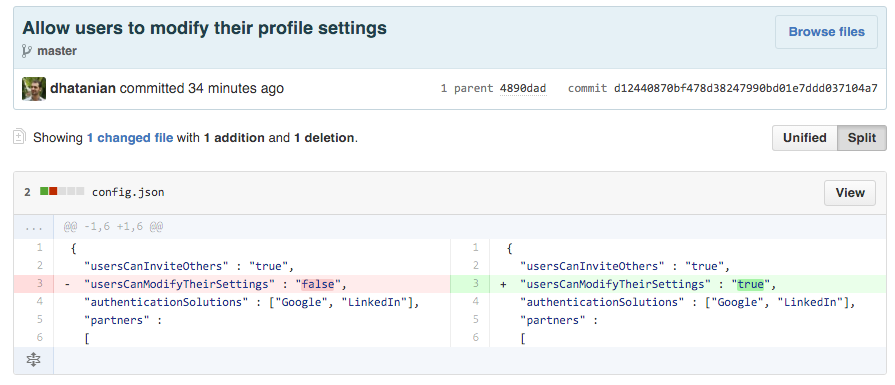Click the Browse files button

tap(826, 32)
